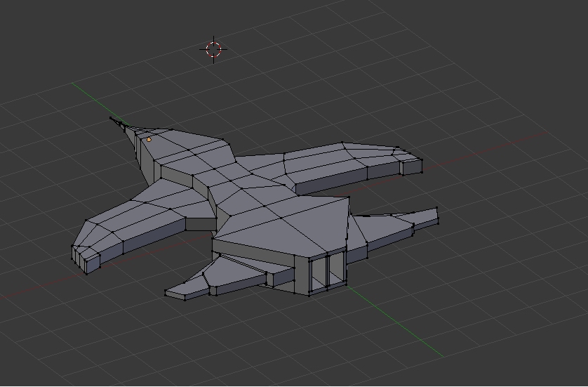Select the orange origin dot near the nose
The image size is (588, 387).
click(149, 139)
